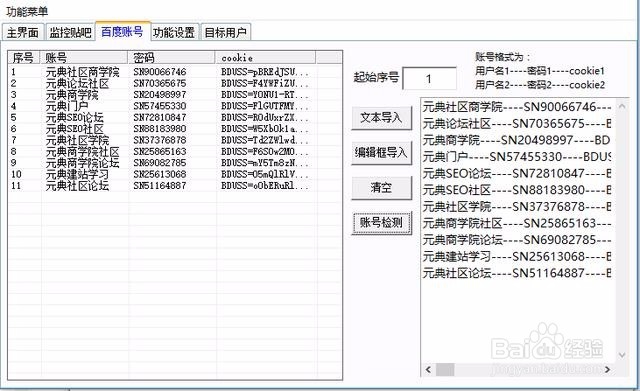640x391 pixels.
Task: Click the 密码 column header
Action: point(172,58)
